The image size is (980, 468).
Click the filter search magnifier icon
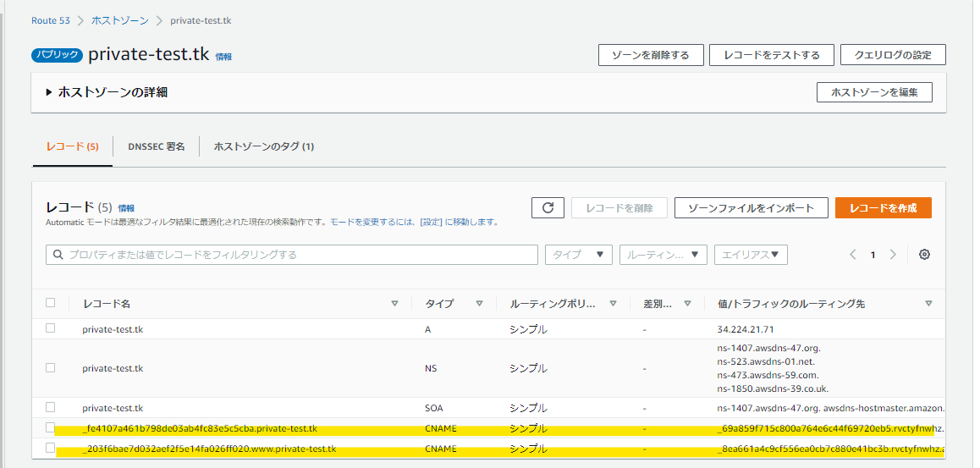pyautogui.click(x=58, y=255)
